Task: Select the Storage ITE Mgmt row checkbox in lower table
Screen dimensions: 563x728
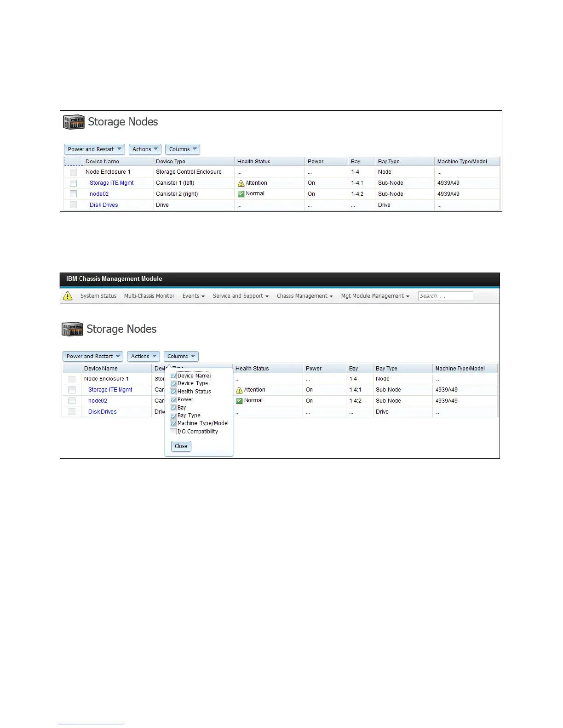Action: pyautogui.click(x=72, y=390)
